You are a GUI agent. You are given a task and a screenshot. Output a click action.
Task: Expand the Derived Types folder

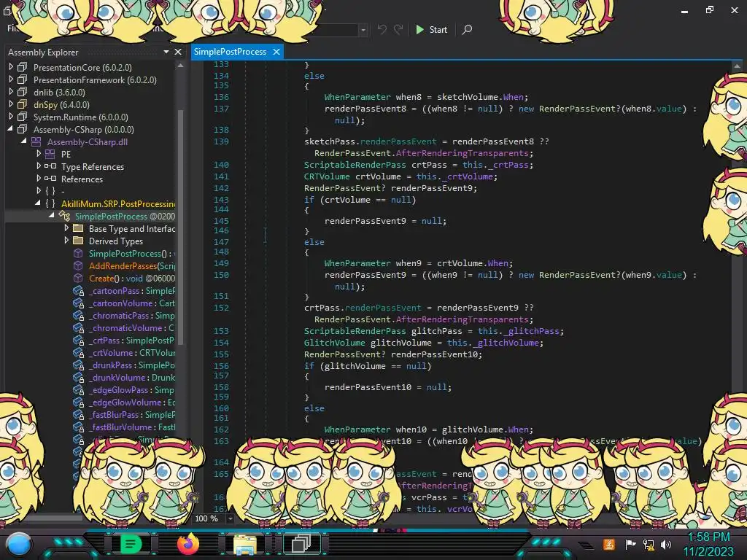pos(66,241)
